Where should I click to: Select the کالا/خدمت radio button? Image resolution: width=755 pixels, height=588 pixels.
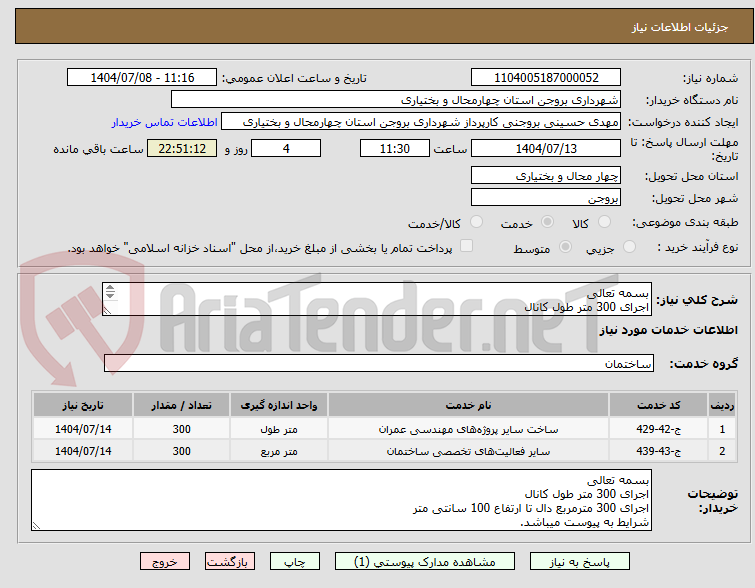click(476, 222)
